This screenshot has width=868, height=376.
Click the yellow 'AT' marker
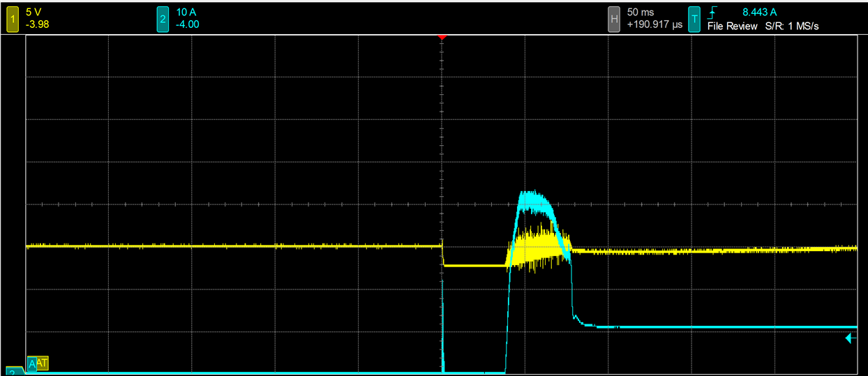42,363
